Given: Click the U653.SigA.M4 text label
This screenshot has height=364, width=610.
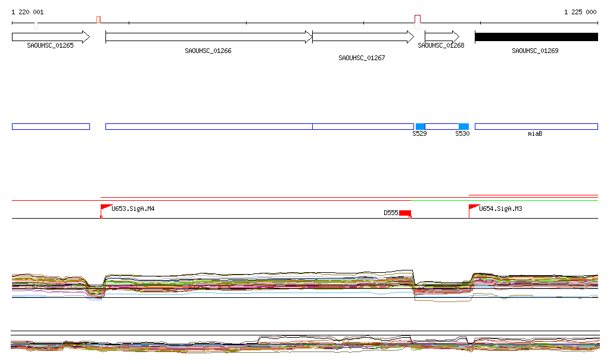Looking at the screenshot, I should point(133,209).
